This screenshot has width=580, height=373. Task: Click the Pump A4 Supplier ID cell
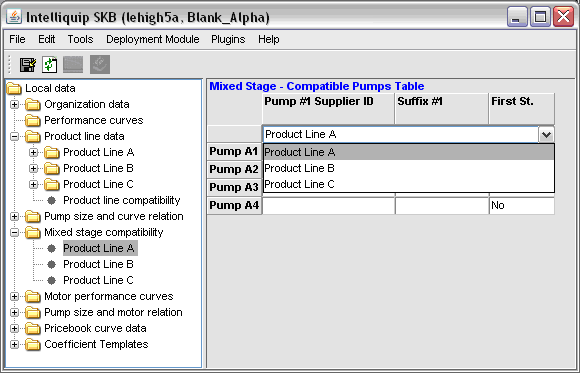tap(328, 206)
